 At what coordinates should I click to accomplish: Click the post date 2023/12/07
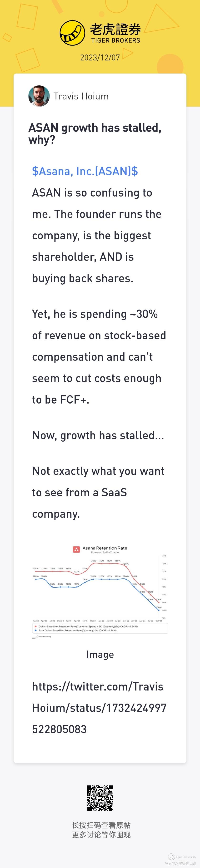pyautogui.click(x=100, y=58)
